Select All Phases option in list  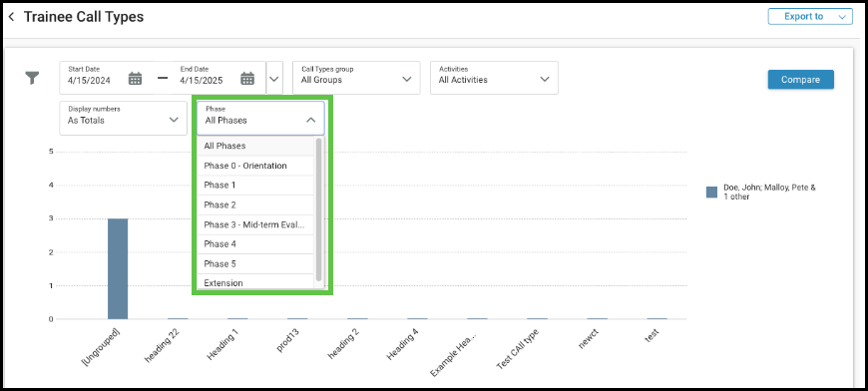(x=255, y=146)
